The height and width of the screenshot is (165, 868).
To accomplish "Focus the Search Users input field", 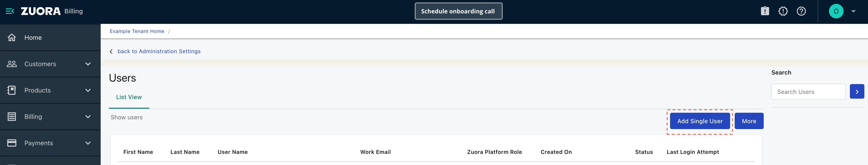I will pos(808,92).
